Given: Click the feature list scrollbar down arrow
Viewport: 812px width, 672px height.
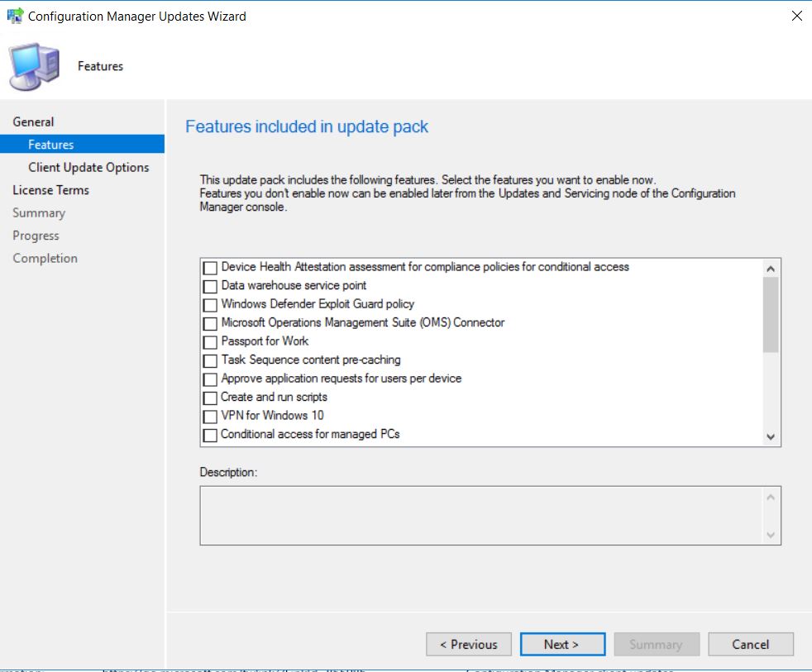Looking at the screenshot, I should pos(771,436).
